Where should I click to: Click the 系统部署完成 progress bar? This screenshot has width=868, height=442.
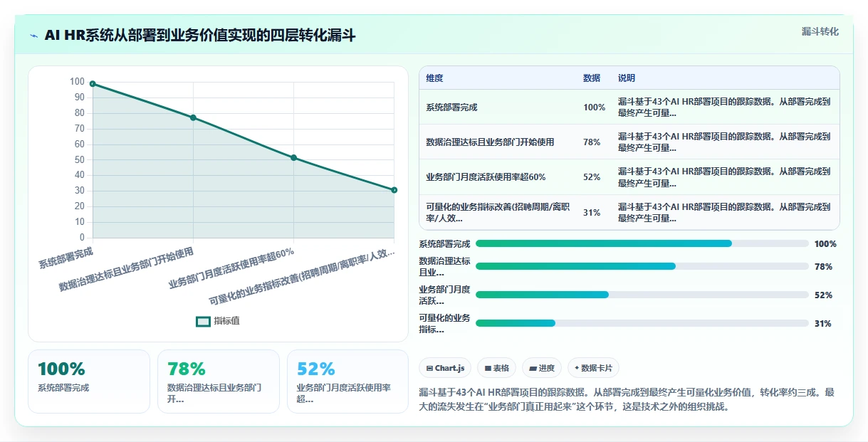pyautogui.click(x=642, y=243)
